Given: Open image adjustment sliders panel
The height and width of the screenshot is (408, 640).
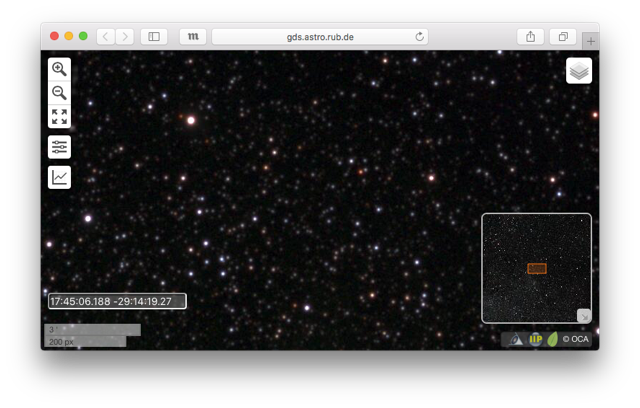Looking at the screenshot, I should click(59, 147).
